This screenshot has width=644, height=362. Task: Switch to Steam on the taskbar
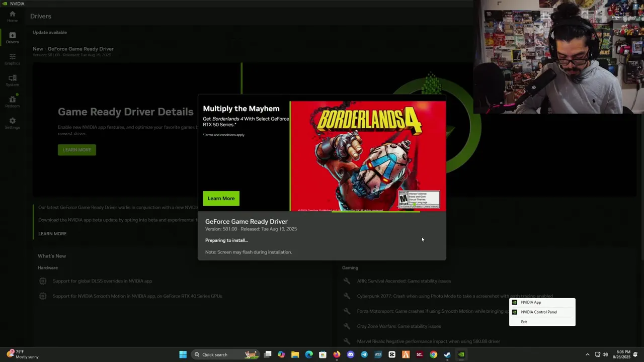tap(447, 354)
